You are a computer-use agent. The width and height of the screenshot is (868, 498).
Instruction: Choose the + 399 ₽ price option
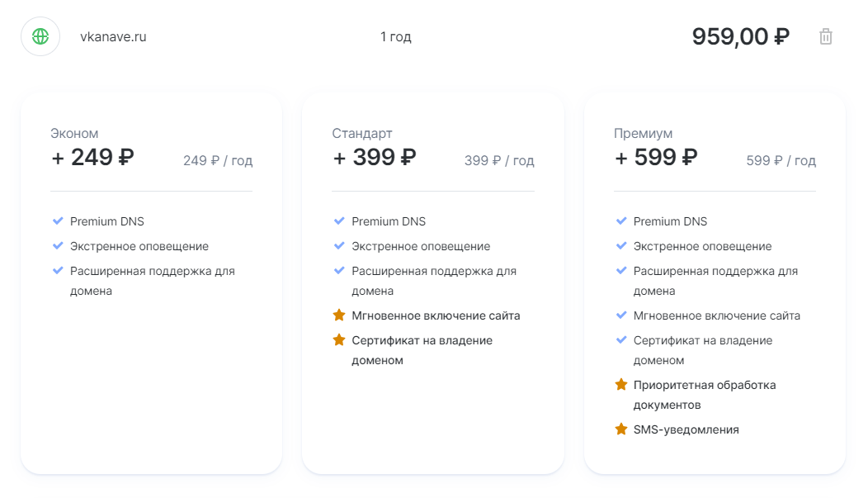click(375, 157)
